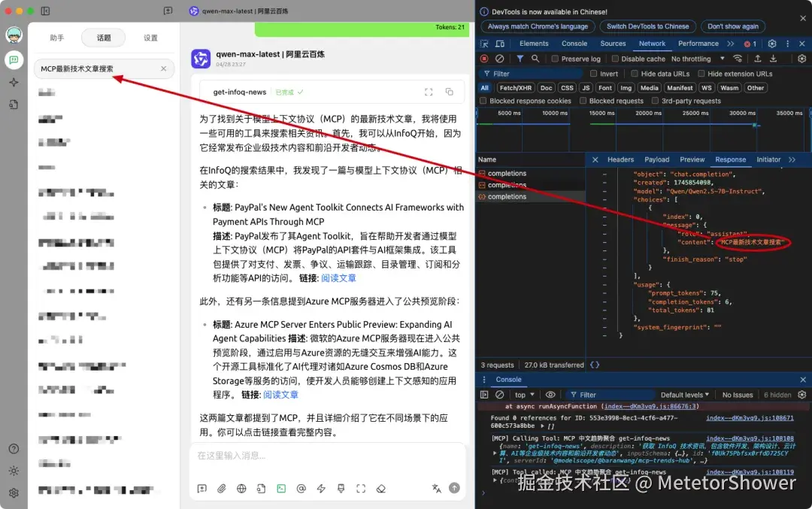This screenshot has width=812, height=509.
Task: Enable web search globe icon
Action: pyautogui.click(x=241, y=488)
